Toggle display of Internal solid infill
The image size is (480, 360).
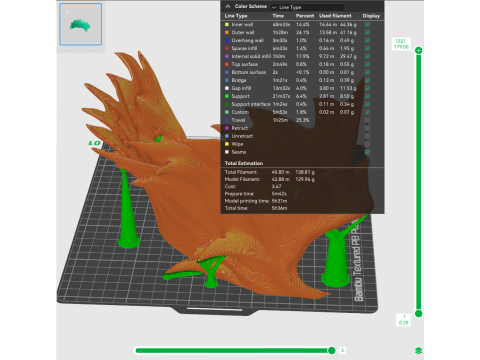click(367, 56)
